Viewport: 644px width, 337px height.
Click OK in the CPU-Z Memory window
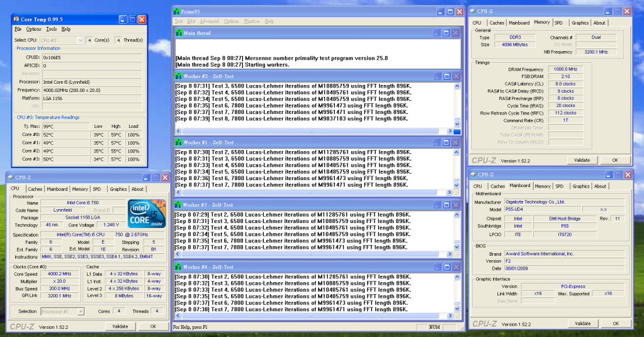click(x=615, y=160)
